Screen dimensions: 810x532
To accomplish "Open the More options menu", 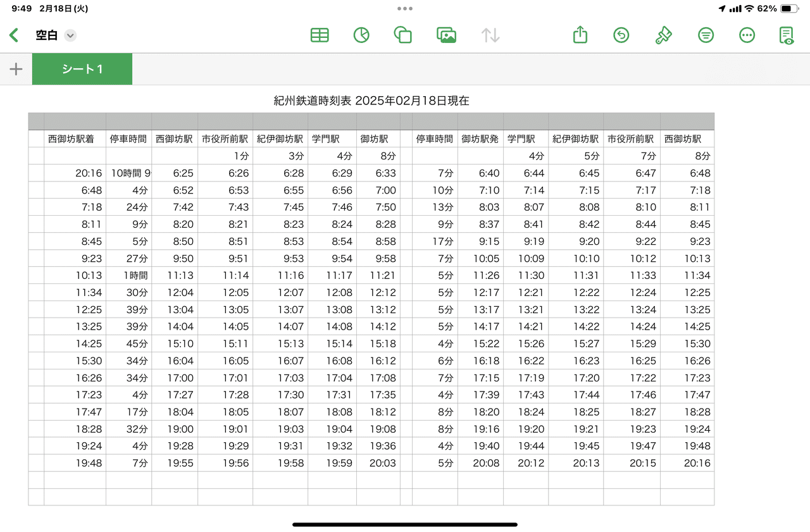I will tap(747, 35).
